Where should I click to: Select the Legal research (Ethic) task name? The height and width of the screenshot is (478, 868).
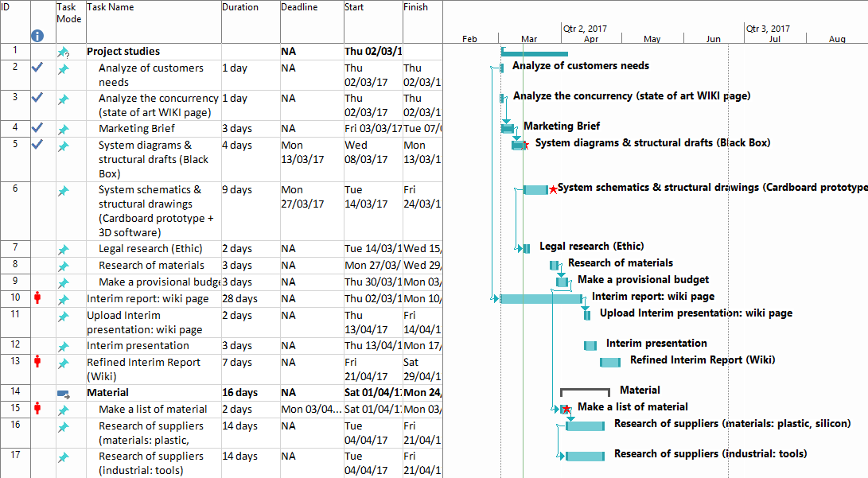pos(150,249)
